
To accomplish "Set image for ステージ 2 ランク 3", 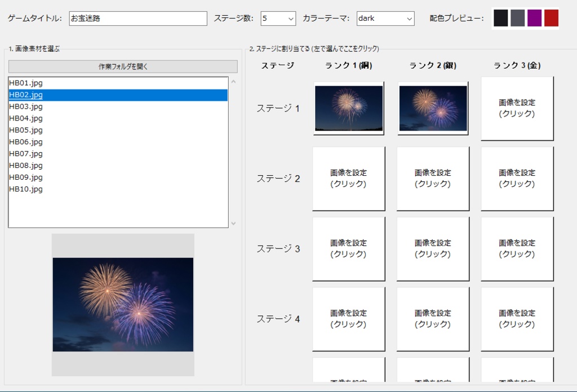I will tap(517, 179).
